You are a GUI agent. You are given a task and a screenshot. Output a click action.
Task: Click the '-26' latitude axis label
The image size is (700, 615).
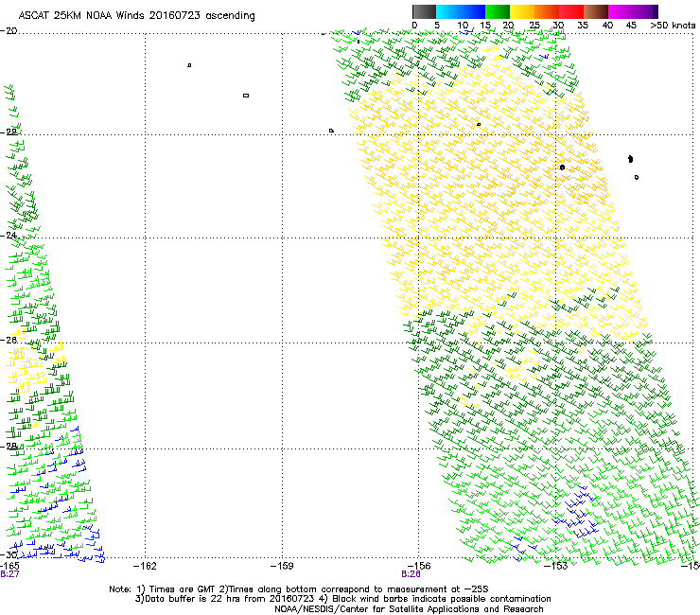click(9, 340)
